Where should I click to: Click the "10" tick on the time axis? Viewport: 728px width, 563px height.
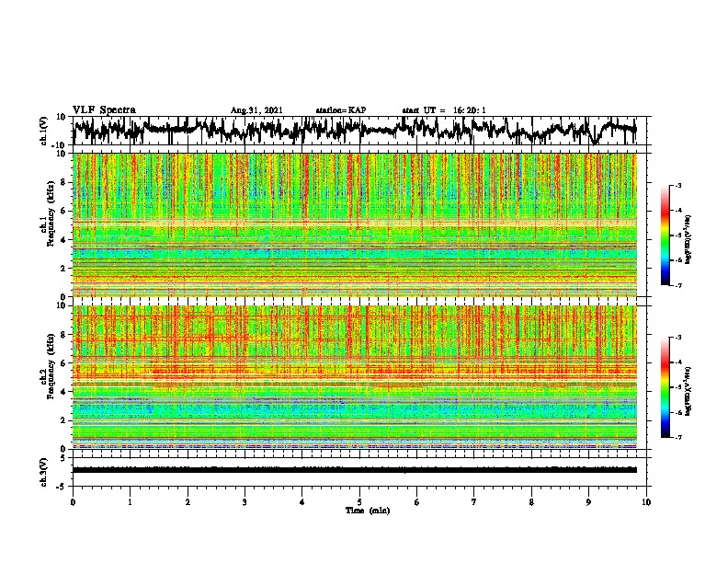[x=646, y=502]
